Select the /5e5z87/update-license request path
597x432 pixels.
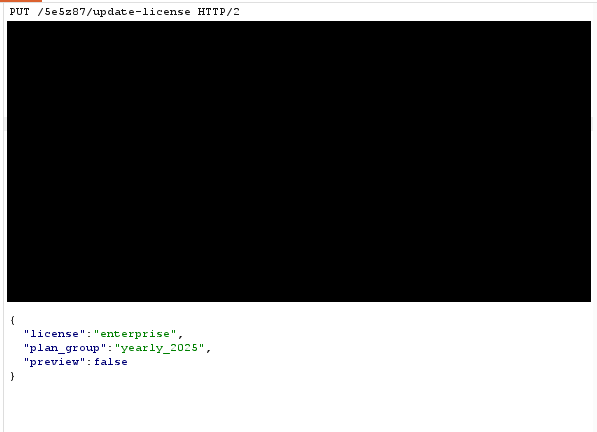tap(114, 12)
